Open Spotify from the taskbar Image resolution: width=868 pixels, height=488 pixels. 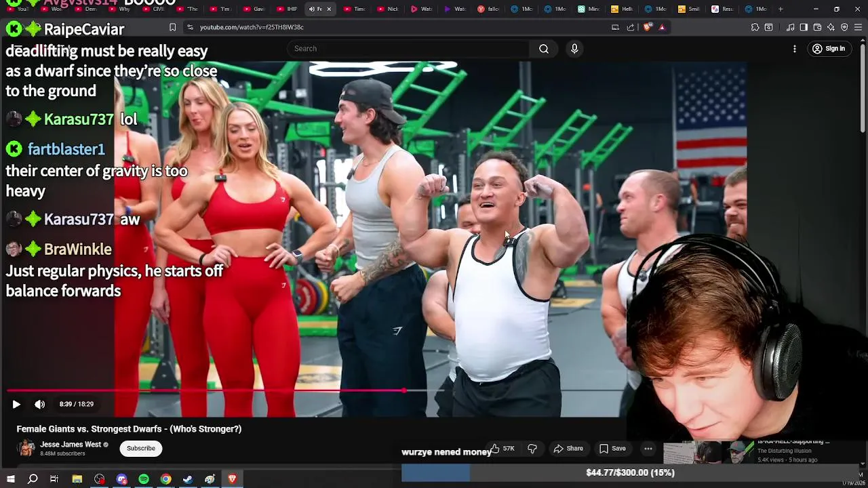point(144,479)
